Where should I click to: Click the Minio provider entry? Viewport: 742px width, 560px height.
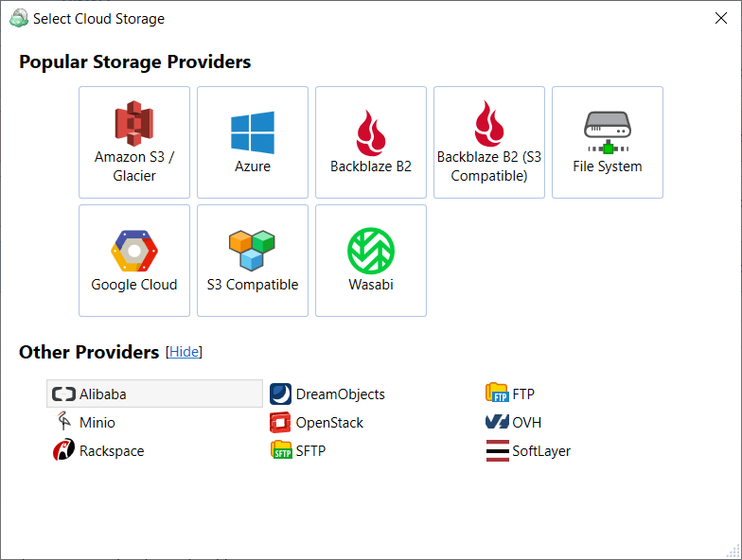(97, 423)
